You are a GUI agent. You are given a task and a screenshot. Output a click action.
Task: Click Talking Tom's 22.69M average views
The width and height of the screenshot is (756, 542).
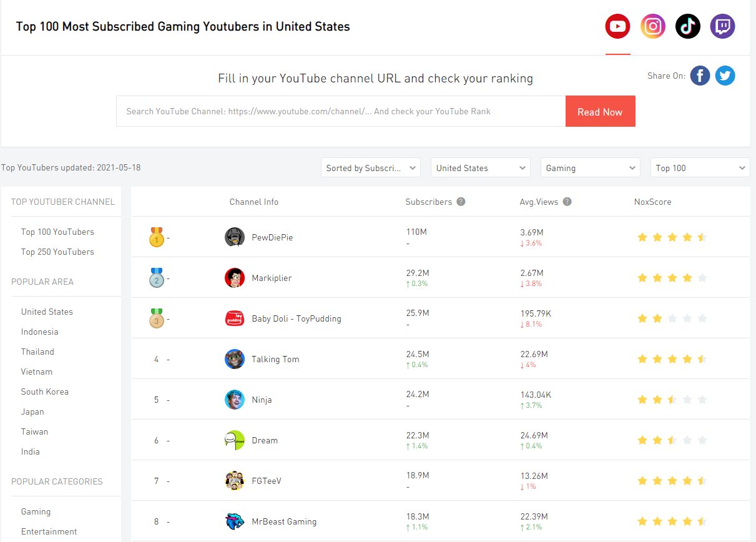(x=534, y=354)
